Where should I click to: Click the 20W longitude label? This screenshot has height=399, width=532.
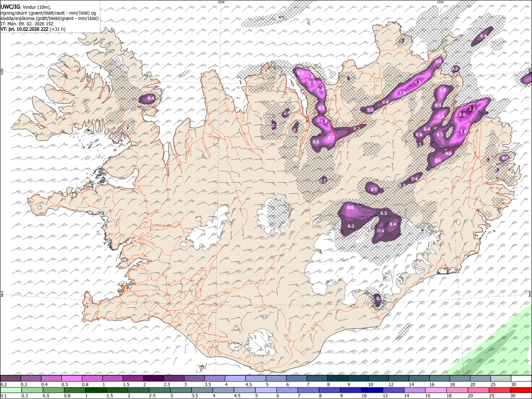[x=221, y=2]
